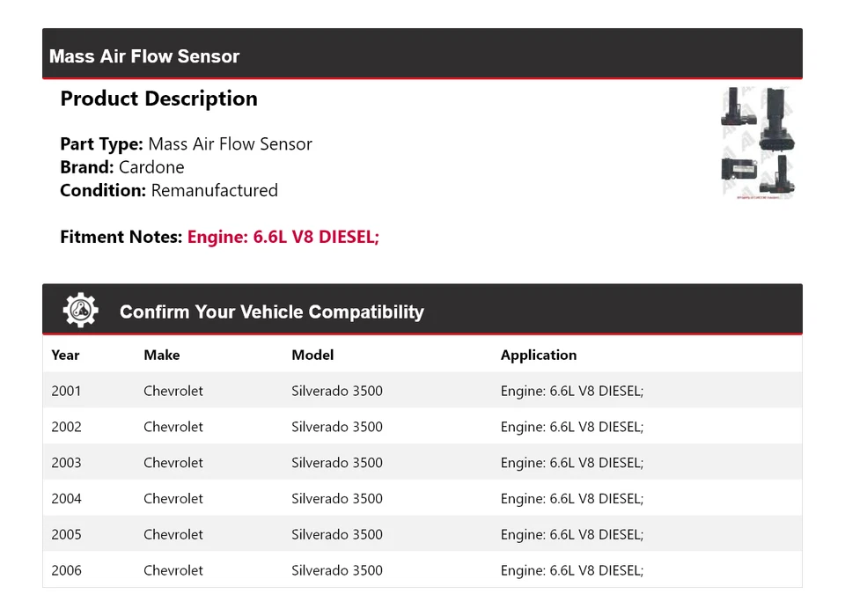Click the 2005 row's Engine application text
The width and height of the screenshot is (845, 616).
click(572, 535)
